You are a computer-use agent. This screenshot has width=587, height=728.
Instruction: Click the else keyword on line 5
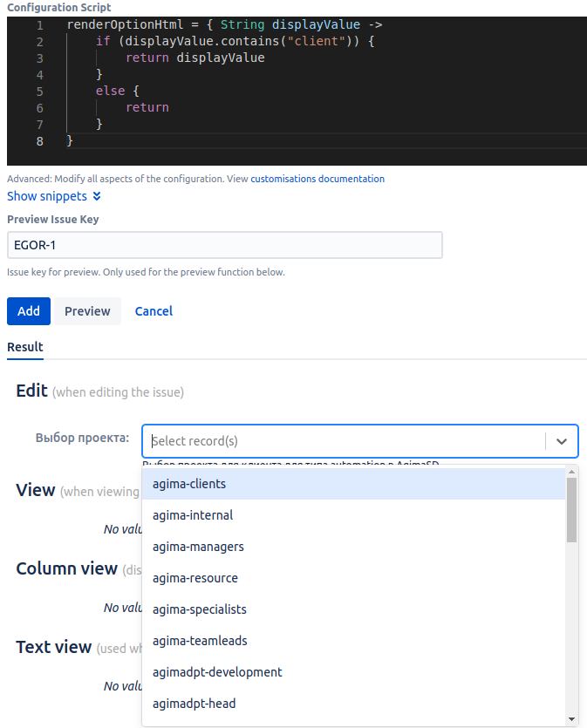tap(110, 91)
